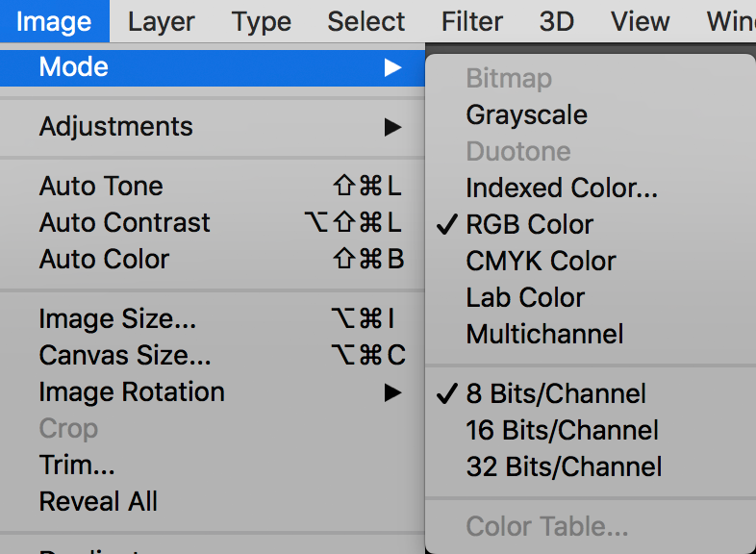Open the Filter menu
The width and height of the screenshot is (756, 554).
pyautogui.click(x=472, y=21)
